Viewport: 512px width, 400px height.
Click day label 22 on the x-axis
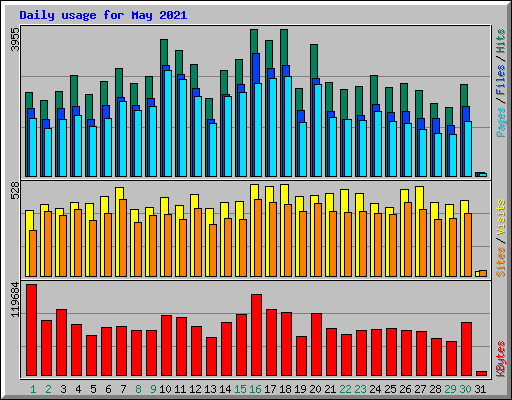pos(345,389)
